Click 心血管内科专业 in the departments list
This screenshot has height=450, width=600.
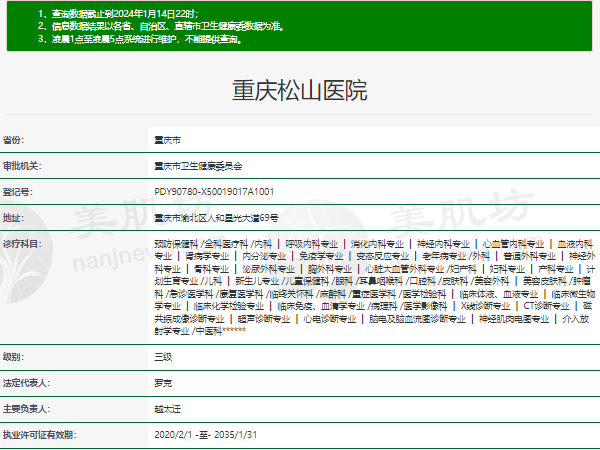[x=513, y=244]
